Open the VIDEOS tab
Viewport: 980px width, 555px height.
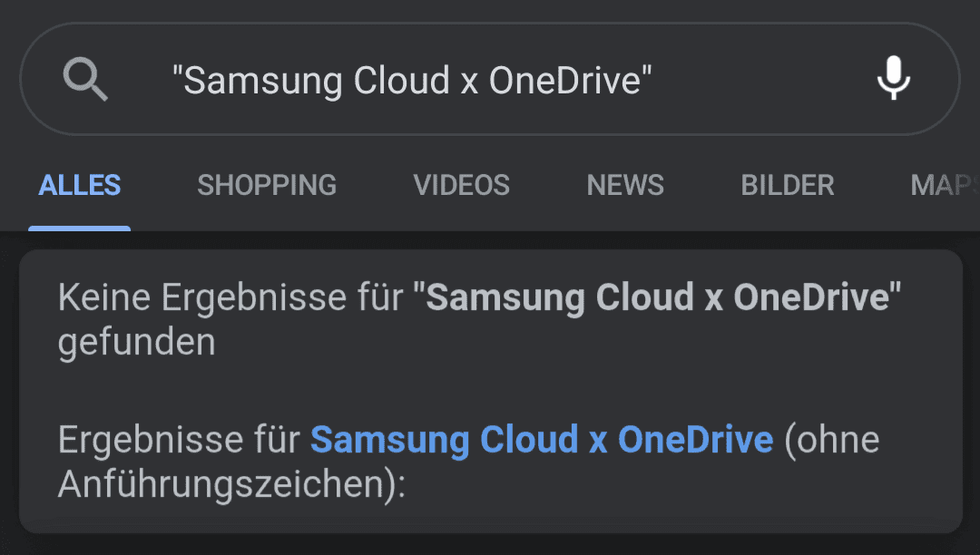[461, 185]
